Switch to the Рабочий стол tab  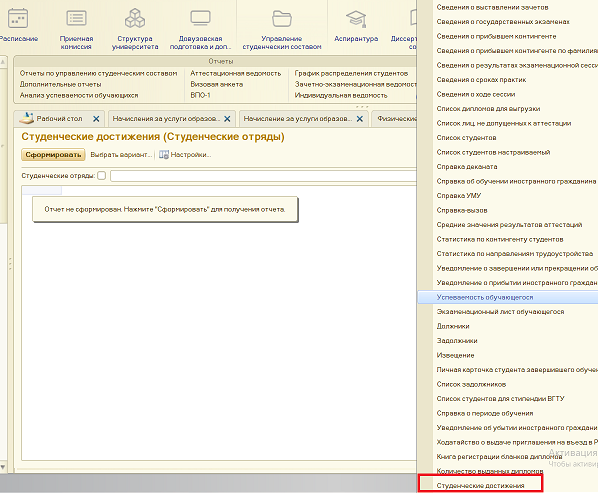tap(59, 119)
